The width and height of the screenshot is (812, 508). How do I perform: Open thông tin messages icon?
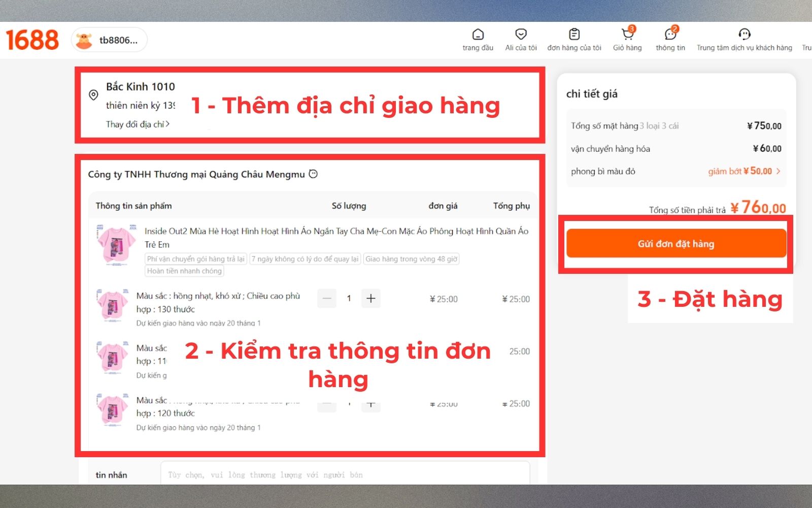pyautogui.click(x=670, y=35)
